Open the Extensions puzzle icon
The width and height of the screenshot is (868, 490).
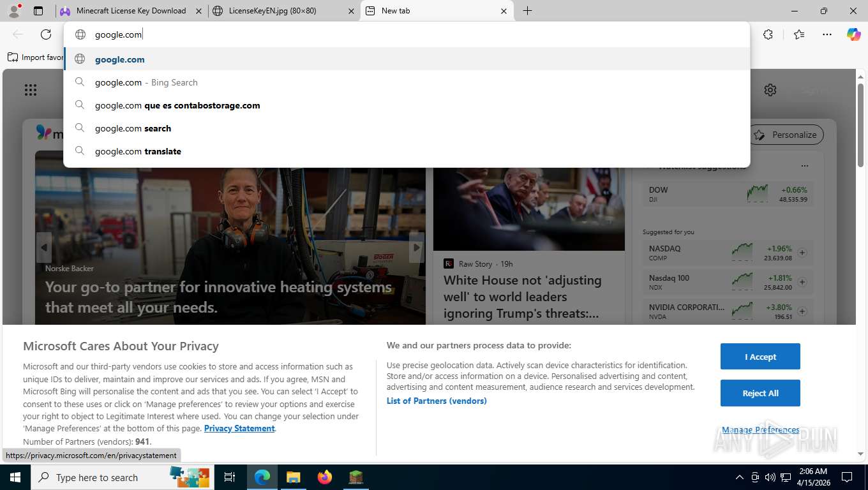point(768,34)
